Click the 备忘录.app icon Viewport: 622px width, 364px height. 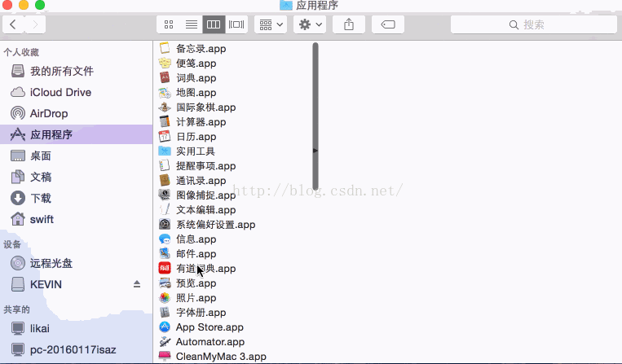point(165,48)
